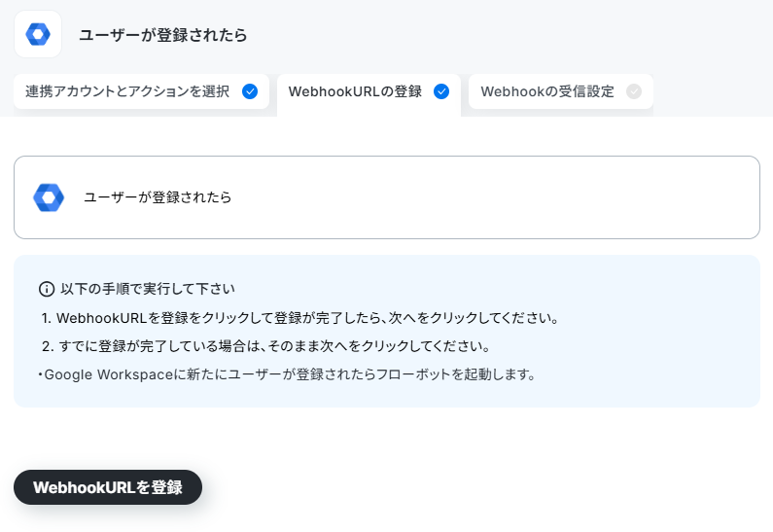
Task: Click the ユーザーが登録されたら text inside the card
Action: [x=158, y=197]
